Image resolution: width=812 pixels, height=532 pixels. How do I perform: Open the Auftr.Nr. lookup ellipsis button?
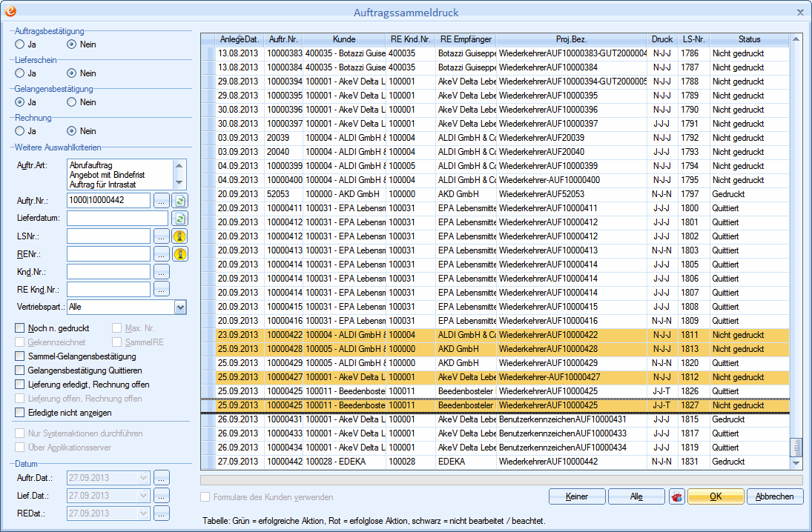pyautogui.click(x=162, y=201)
